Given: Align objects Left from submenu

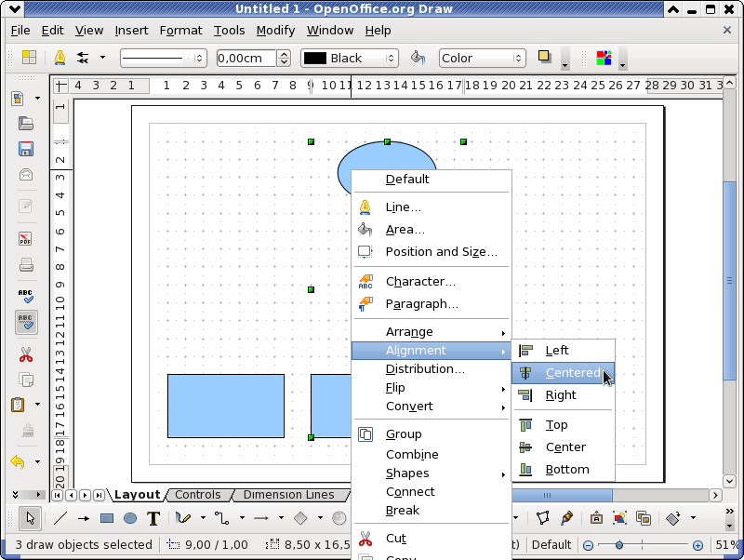Looking at the screenshot, I should (564, 351).
